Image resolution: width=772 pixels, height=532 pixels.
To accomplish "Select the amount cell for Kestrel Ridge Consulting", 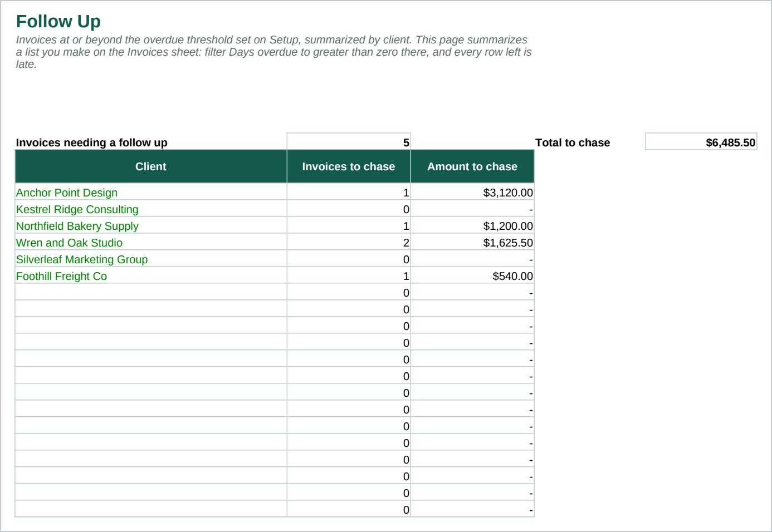I will click(472, 209).
